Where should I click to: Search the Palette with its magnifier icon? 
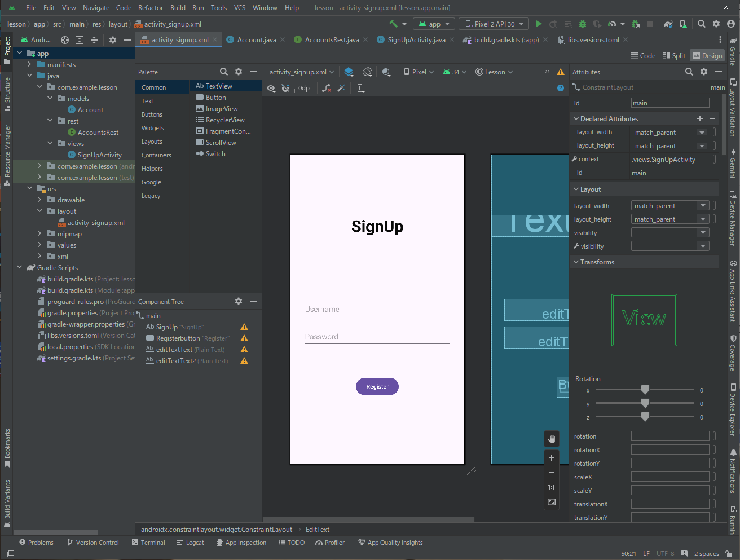(224, 72)
